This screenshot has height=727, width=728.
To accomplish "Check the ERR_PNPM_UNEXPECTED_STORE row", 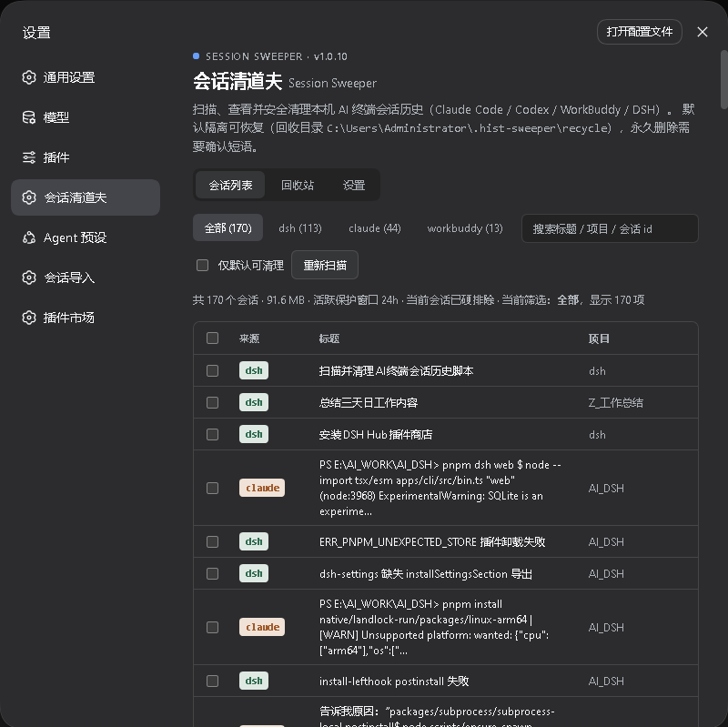I will [x=212, y=541].
